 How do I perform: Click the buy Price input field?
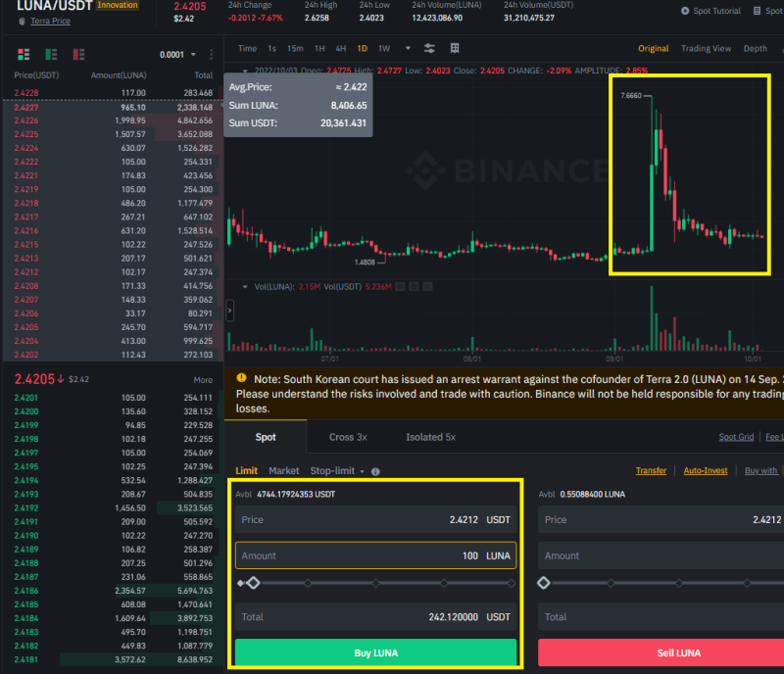pos(375,519)
